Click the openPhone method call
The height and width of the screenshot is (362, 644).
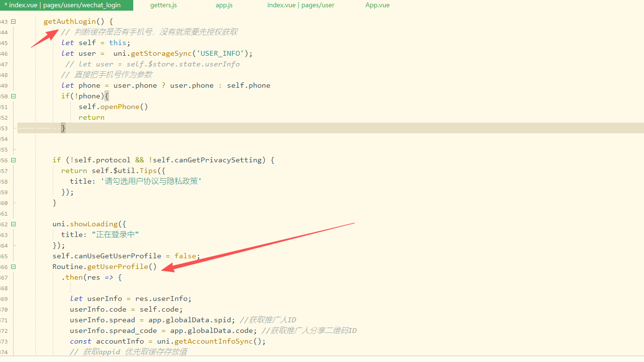pyautogui.click(x=119, y=107)
